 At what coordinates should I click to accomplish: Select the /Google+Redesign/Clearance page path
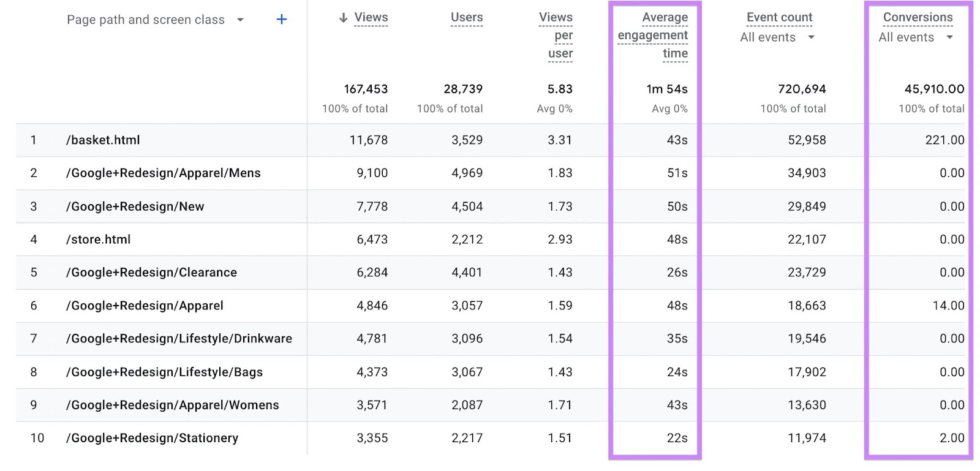152,273
